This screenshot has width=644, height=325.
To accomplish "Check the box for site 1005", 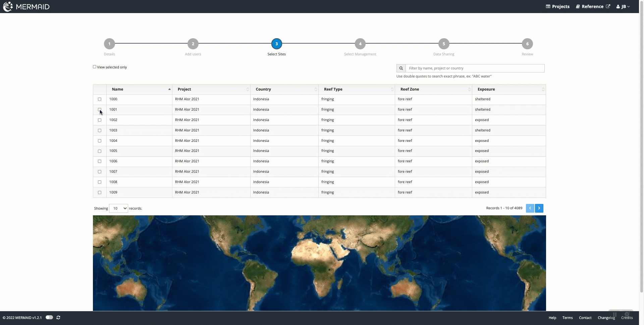I will pyautogui.click(x=100, y=151).
